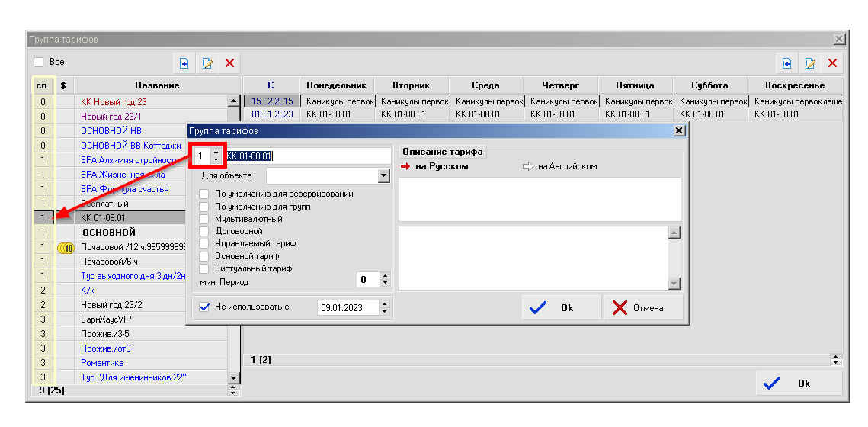Image resolution: width=868 pixels, height=427 pixels.
Task: Click the red delete icon in right toolbar
Action: (832, 63)
